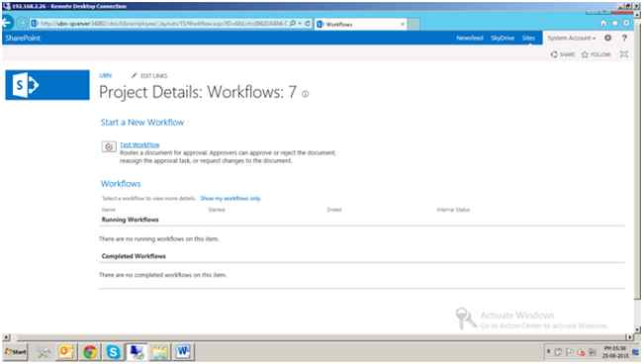Image resolution: width=643 pixels, height=364 pixels.
Task: Click the Outlook taskbar icon
Action: pos(66,352)
